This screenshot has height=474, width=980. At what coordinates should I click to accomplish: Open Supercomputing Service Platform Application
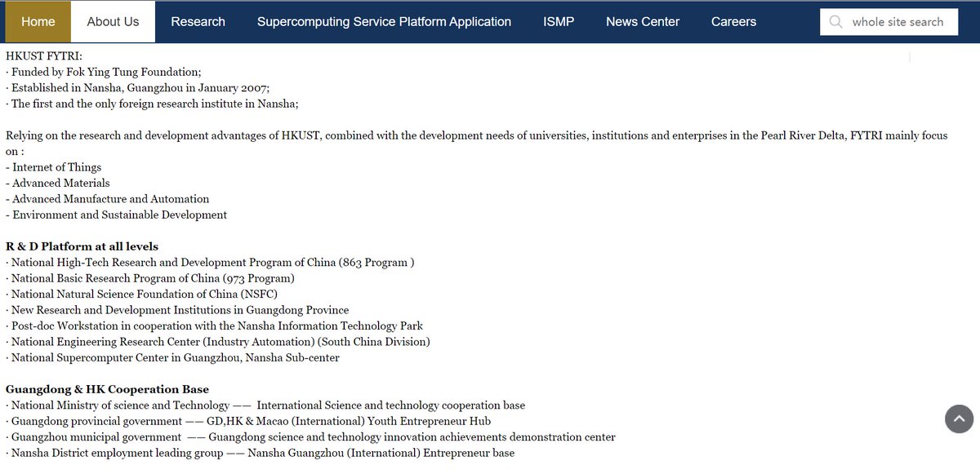pos(384,22)
